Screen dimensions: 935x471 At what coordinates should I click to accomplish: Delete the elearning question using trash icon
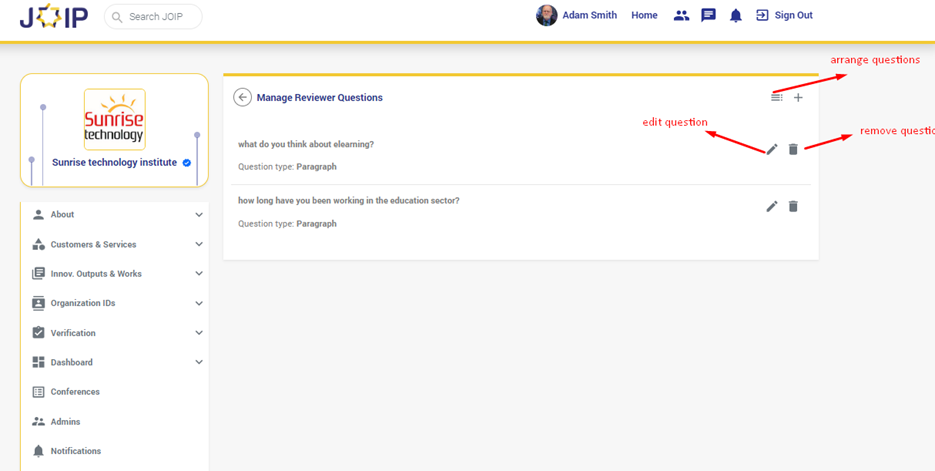click(x=793, y=149)
